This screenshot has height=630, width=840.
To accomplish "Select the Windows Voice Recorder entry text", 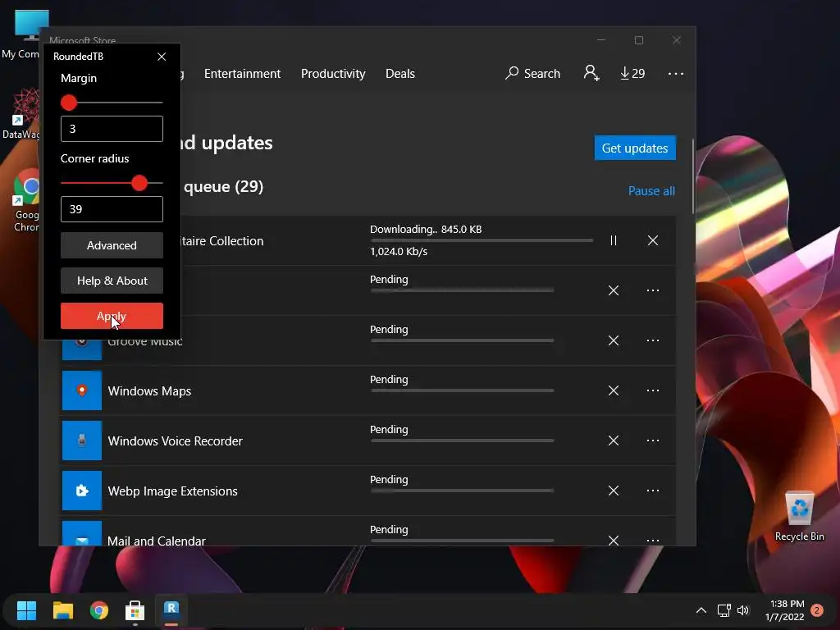I will [176, 441].
